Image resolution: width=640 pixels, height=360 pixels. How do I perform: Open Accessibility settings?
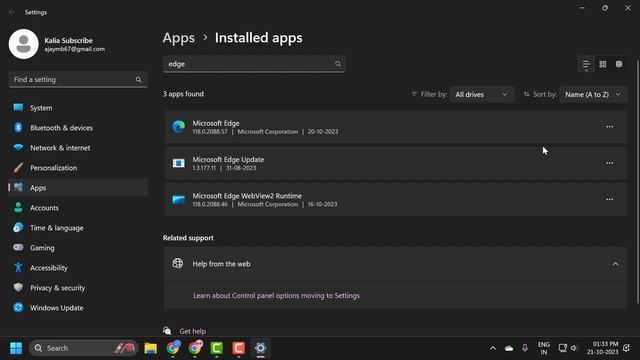78,268
